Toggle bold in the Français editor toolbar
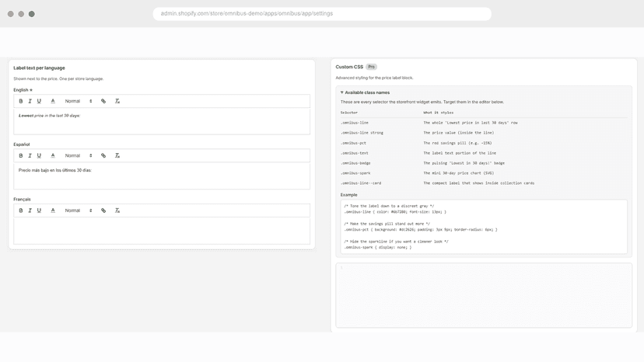Viewport: 644px width, 362px height. coord(20,211)
